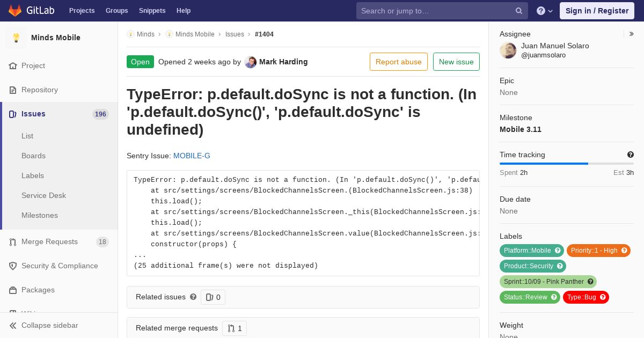Click the Platform::Mobile label help icon

[558, 251]
